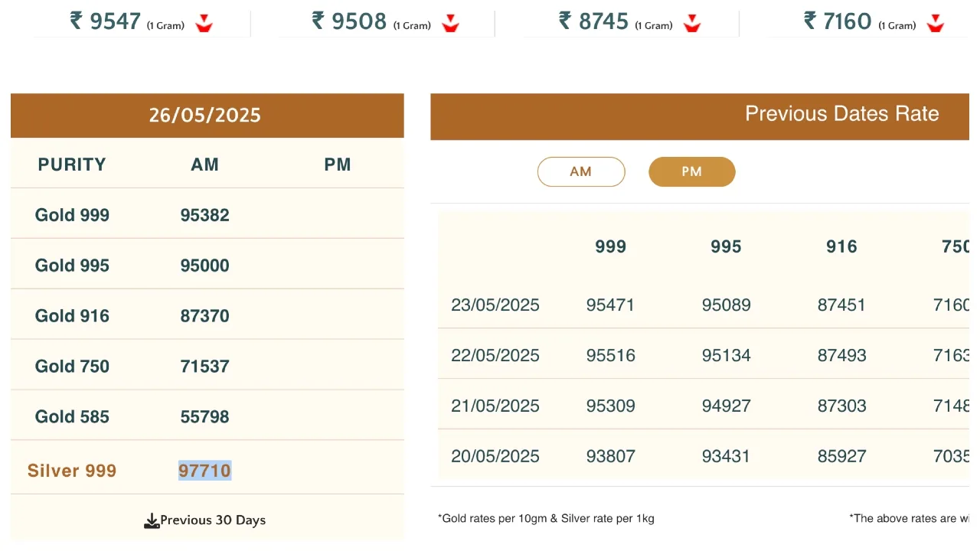Click the down arrow beside ₹ 7160
Image resolution: width=980 pixels, height=551 pixels.
point(936,24)
